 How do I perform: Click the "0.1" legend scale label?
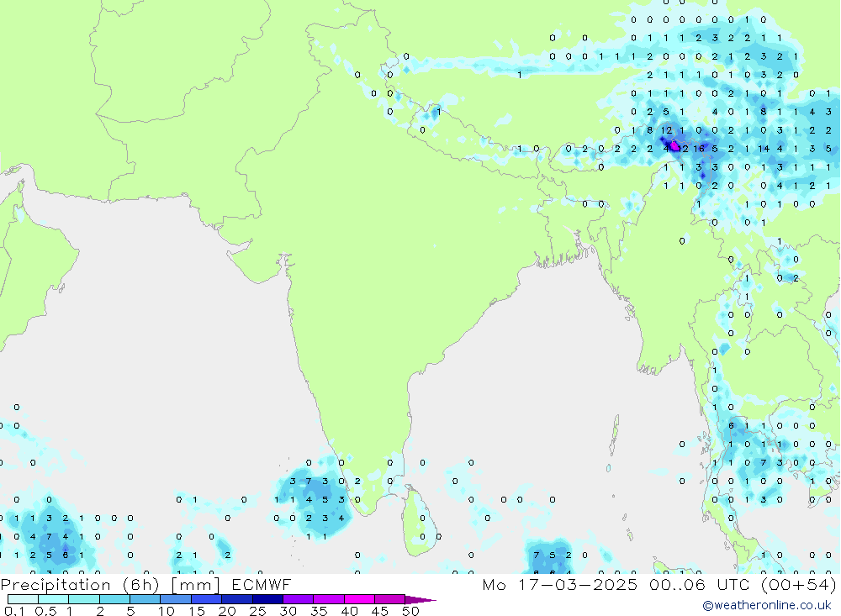pos(14,611)
